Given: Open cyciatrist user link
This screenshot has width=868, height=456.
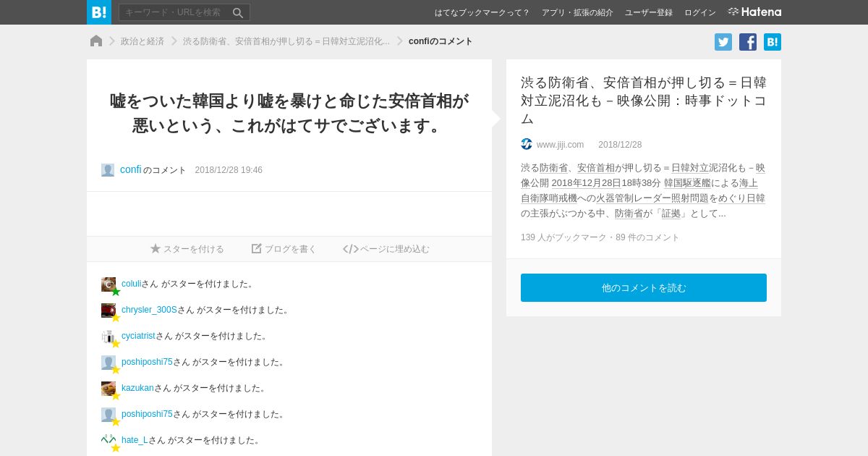Looking at the screenshot, I should [138, 336].
